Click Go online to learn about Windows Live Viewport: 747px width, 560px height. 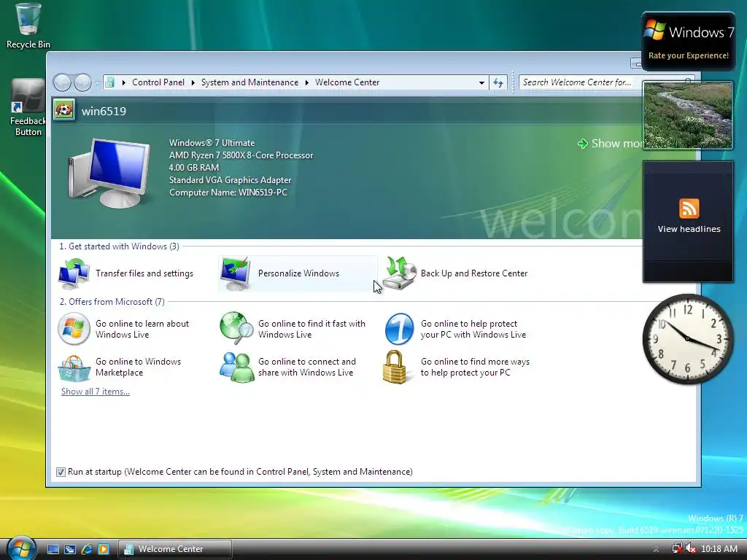[142, 329]
